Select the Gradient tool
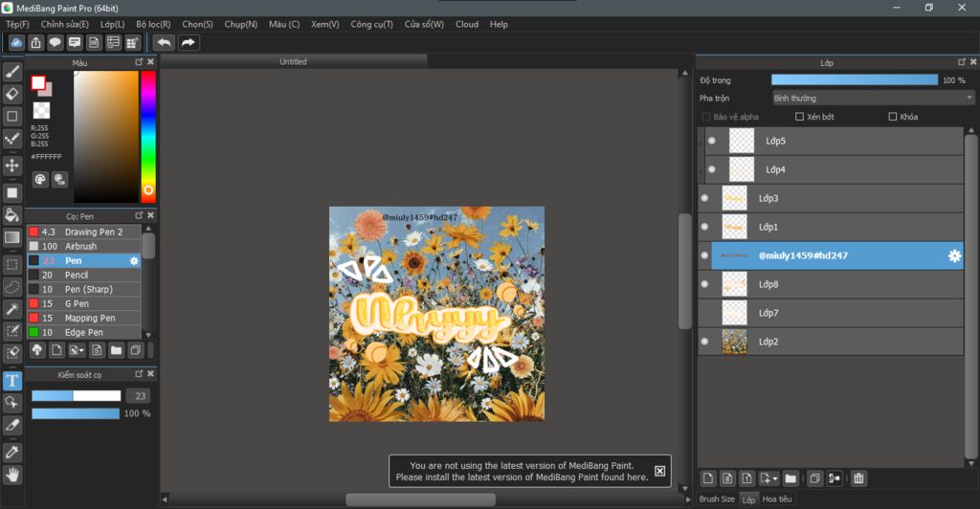 (x=11, y=237)
